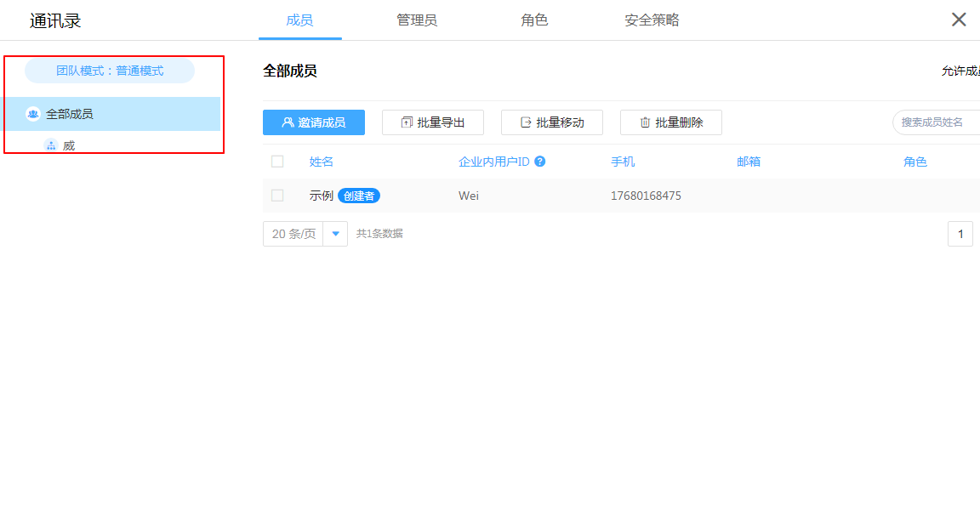980x511 pixels.
Task: Click the 创建者 badge next to 示例
Action: [359, 196]
